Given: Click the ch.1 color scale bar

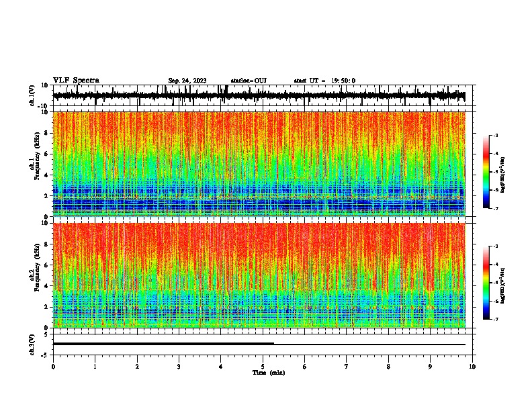Looking at the screenshot, I should coord(486,172).
